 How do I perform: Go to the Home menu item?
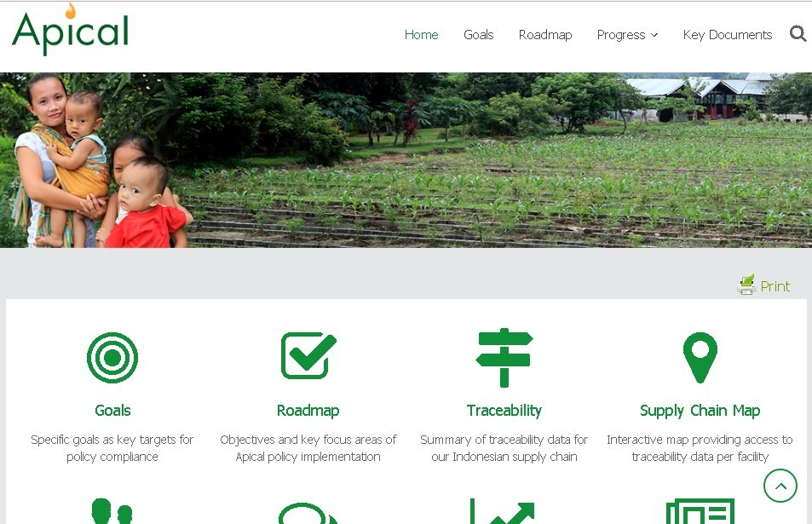coord(421,35)
